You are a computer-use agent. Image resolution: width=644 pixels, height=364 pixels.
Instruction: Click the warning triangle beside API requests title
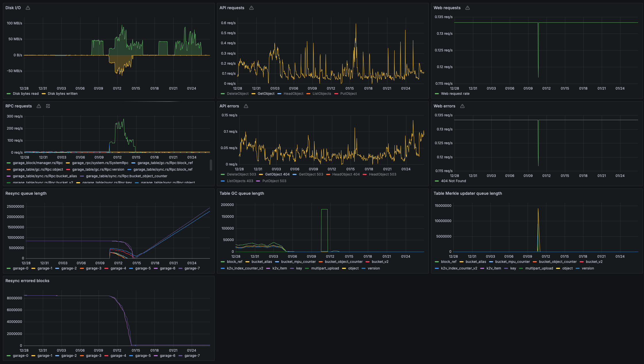click(251, 8)
